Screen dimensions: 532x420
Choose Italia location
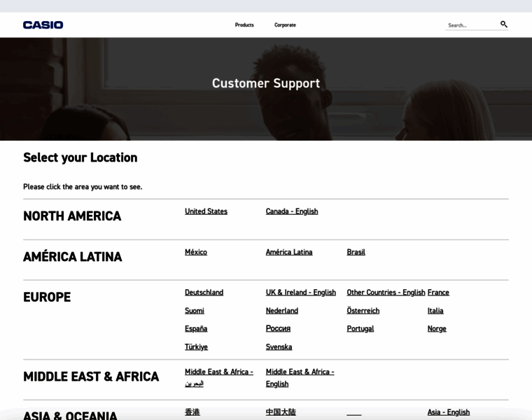435,311
